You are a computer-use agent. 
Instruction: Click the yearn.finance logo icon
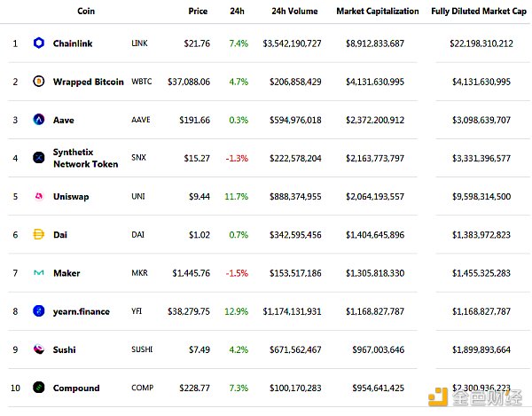tap(38, 310)
